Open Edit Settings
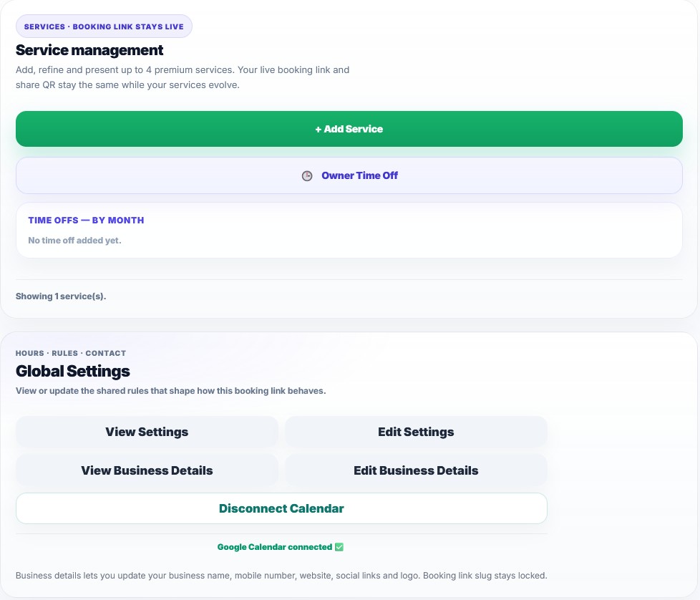700x600 pixels. click(x=416, y=432)
